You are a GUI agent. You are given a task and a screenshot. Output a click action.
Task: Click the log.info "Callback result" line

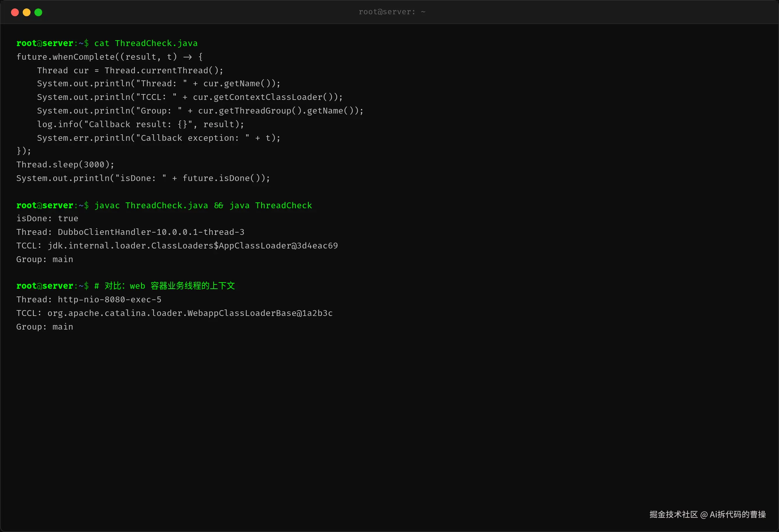(141, 124)
